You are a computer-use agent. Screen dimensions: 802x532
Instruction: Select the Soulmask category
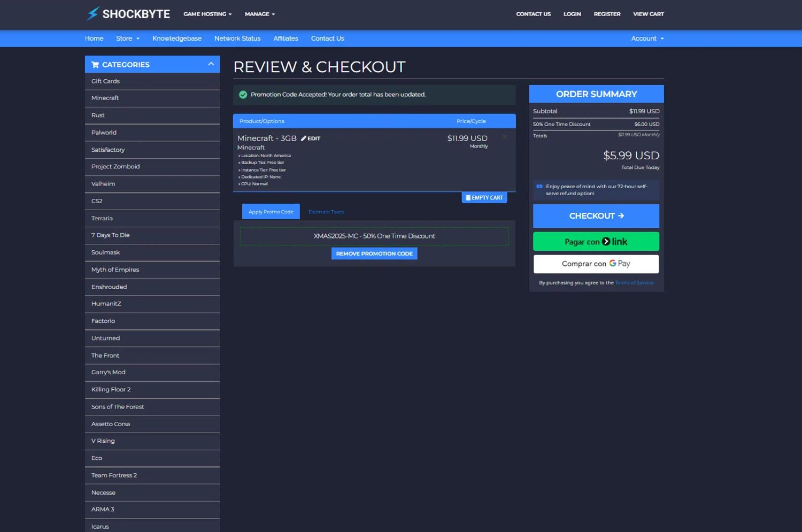pos(152,252)
